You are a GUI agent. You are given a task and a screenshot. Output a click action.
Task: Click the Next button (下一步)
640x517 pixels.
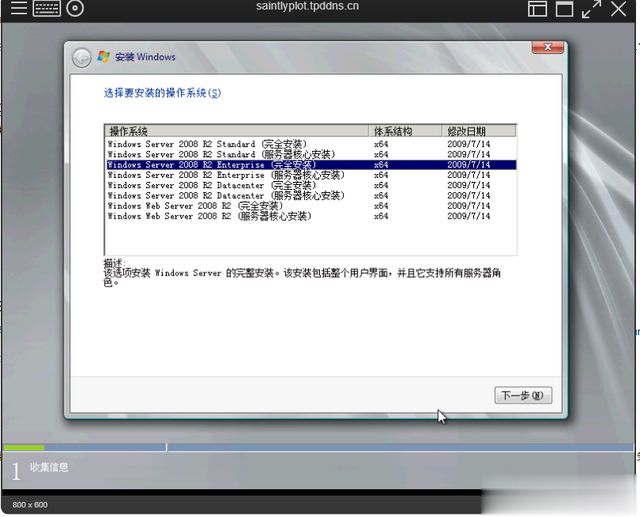point(523,395)
